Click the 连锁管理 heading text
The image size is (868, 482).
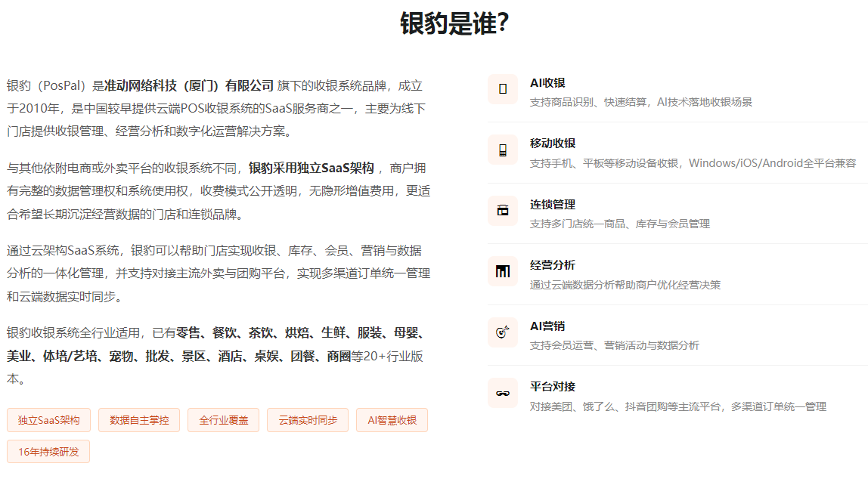553,204
